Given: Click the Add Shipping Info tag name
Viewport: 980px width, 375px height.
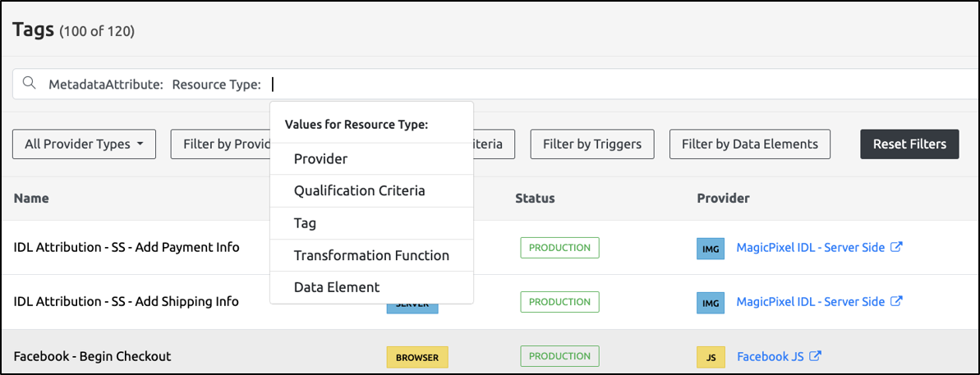Looking at the screenshot, I should tap(126, 301).
